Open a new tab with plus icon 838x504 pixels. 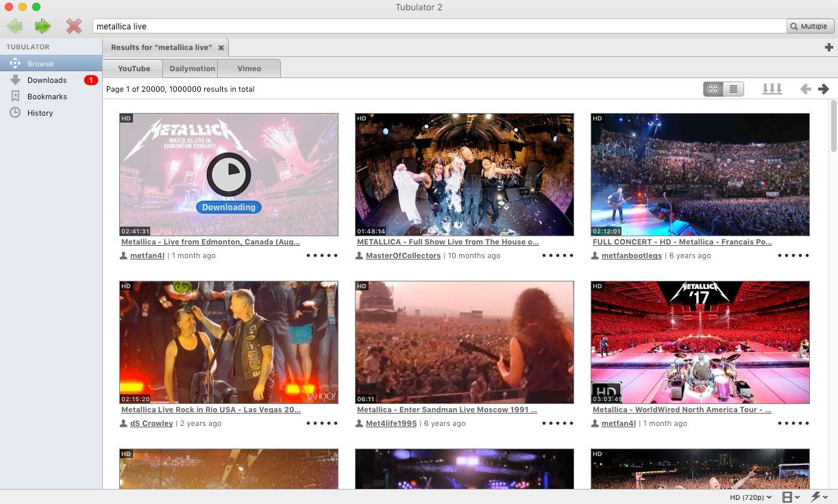click(828, 47)
